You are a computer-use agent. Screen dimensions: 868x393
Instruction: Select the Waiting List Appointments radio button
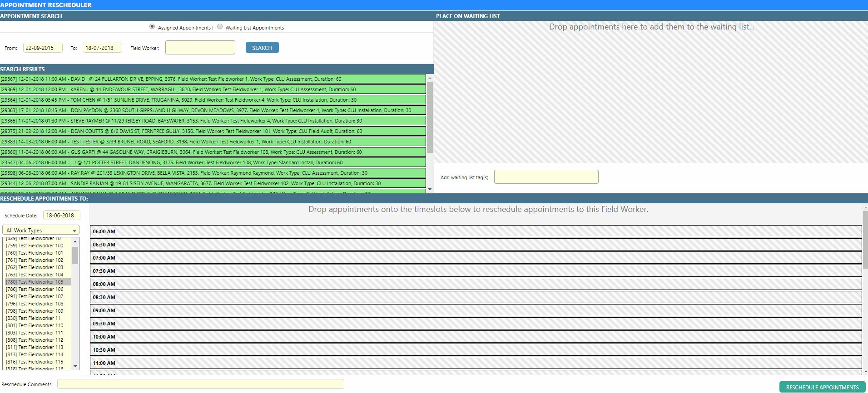click(x=220, y=27)
